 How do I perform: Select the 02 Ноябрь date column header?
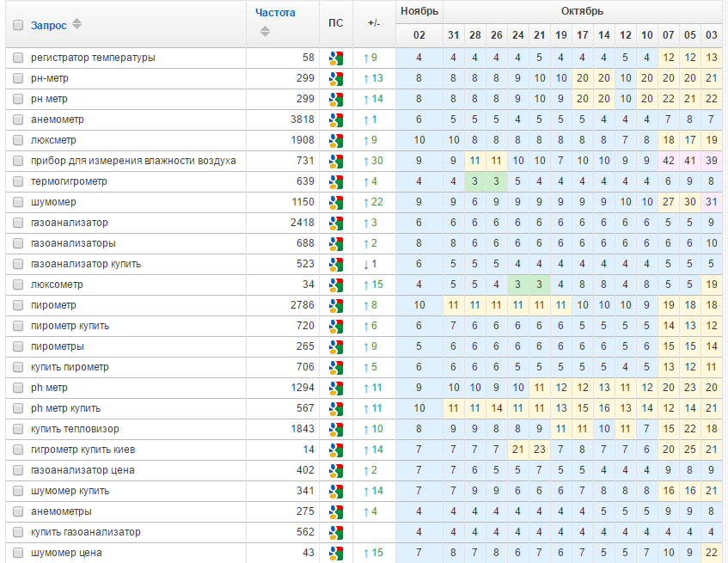pyautogui.click(x=419, y=35)
